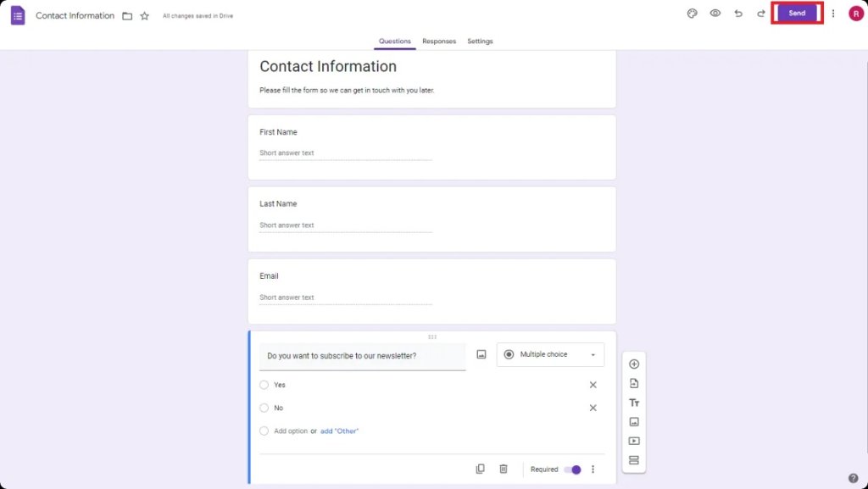Open the Settings tab

[480, 41]
